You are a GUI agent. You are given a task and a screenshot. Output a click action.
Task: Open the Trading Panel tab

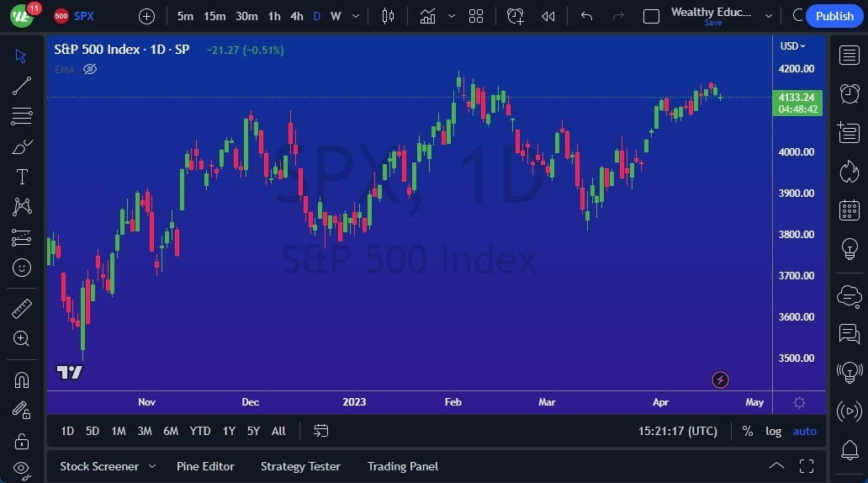(x=402, y=466)
